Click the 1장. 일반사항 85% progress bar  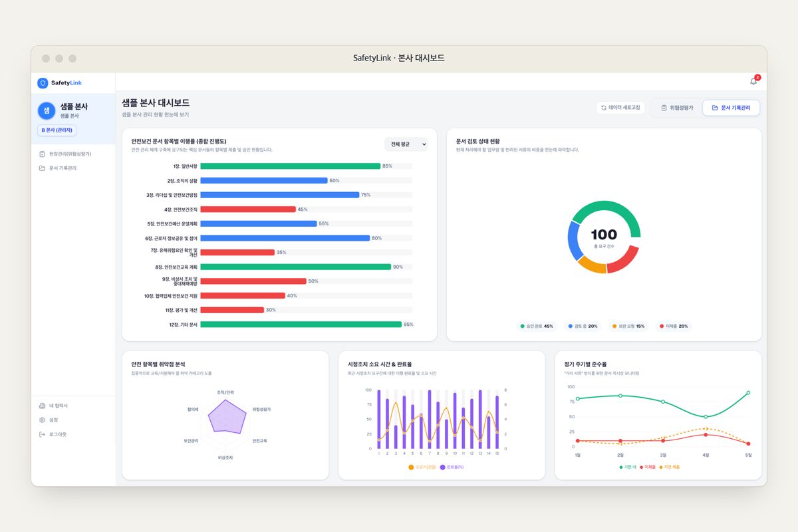pyautogui.click(x=290, y=166)
